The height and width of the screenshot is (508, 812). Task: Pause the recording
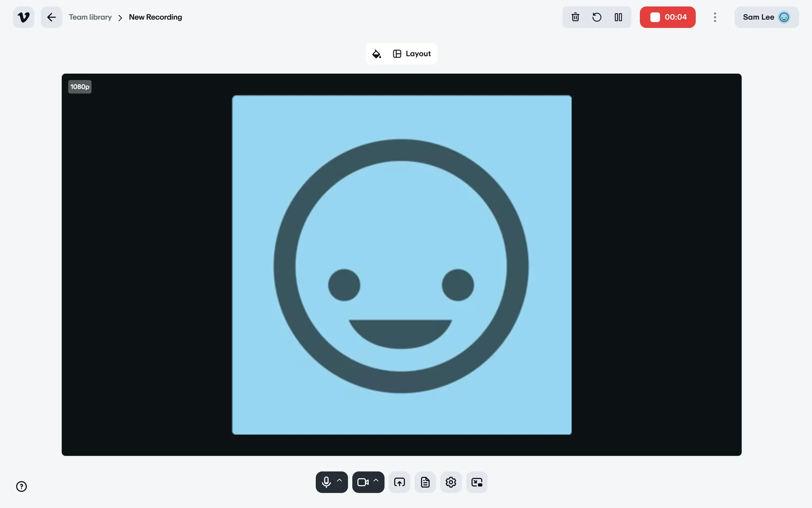click(x=618, y=17)
